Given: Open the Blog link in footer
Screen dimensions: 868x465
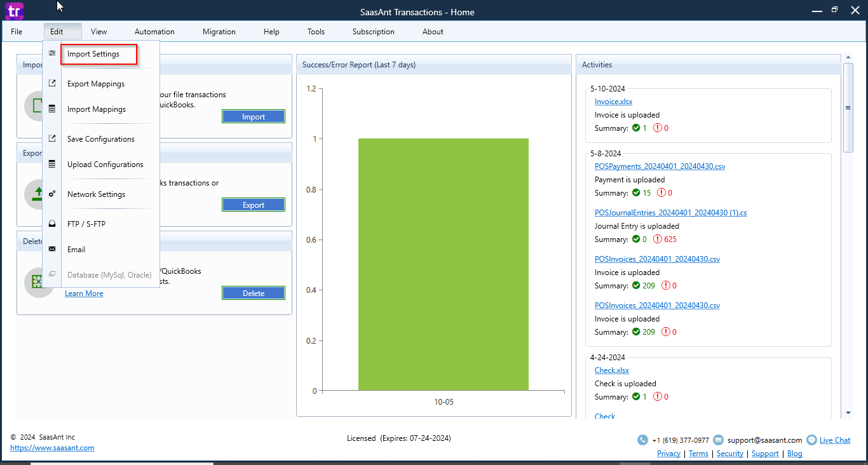Looking at the screenshot, I should (794, 454).
